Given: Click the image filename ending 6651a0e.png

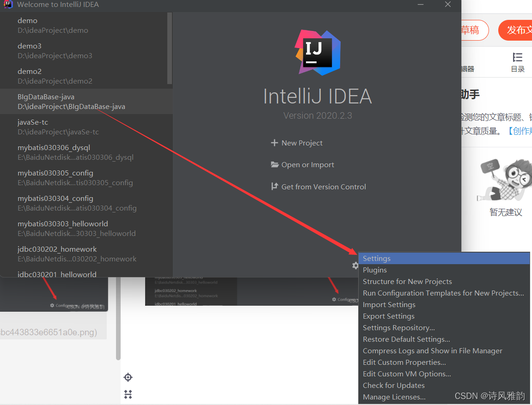Looking at the screenshot, I should [x=49, y=332].
